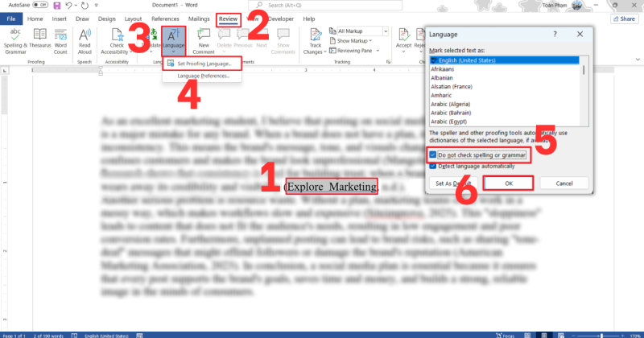The width and height of the screenshot is (644, 338).
Task: Open the Help tab
Action: pyautogui.click(x=309, y=19)
